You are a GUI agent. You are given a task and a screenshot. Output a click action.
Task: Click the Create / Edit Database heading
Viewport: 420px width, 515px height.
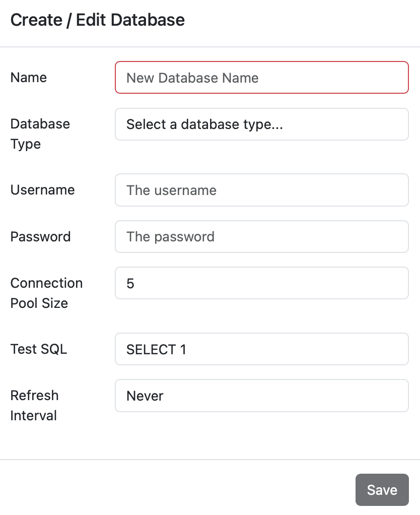[x=97, y=20]
